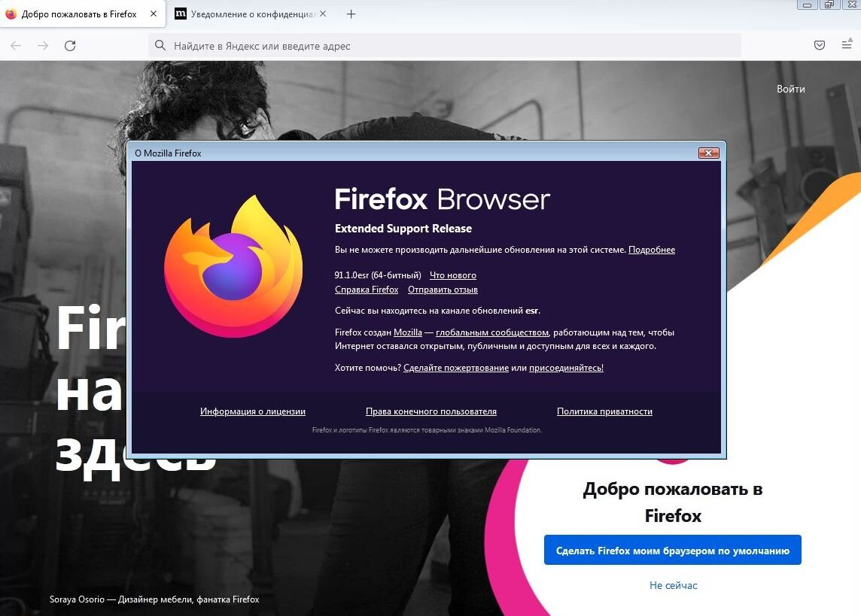Image resolution: width=861 pixels, height=616 pixels.
Task: Click the version text '91.1.0esr (64-битный)'
Action: [x=378, y=275]
